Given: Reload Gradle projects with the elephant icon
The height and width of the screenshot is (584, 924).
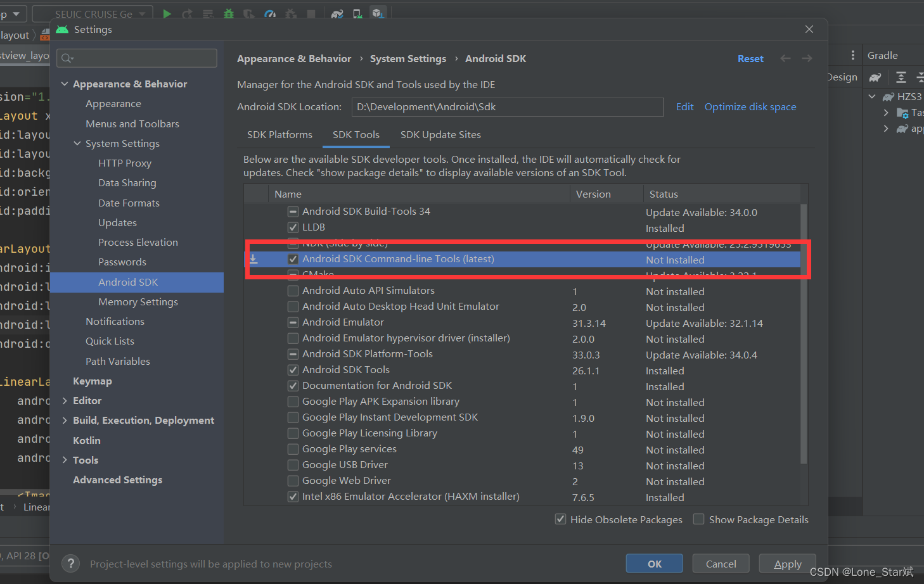Looking at the screenshot, I should [x=875, y=77].
